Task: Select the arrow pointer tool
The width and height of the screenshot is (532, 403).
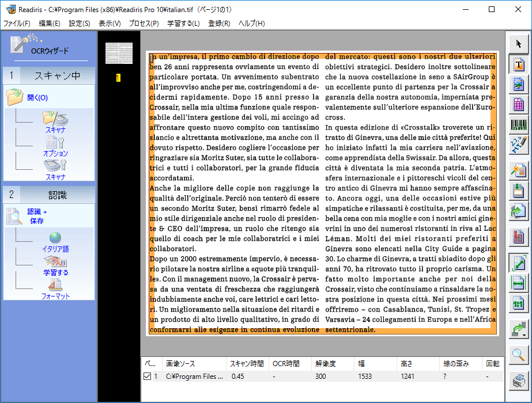Action: pyautogui.click(x=518, y=44)
